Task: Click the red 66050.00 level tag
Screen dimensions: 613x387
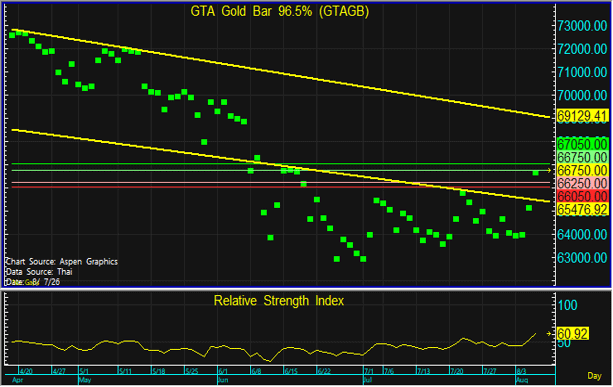Action: coord(582,196)
